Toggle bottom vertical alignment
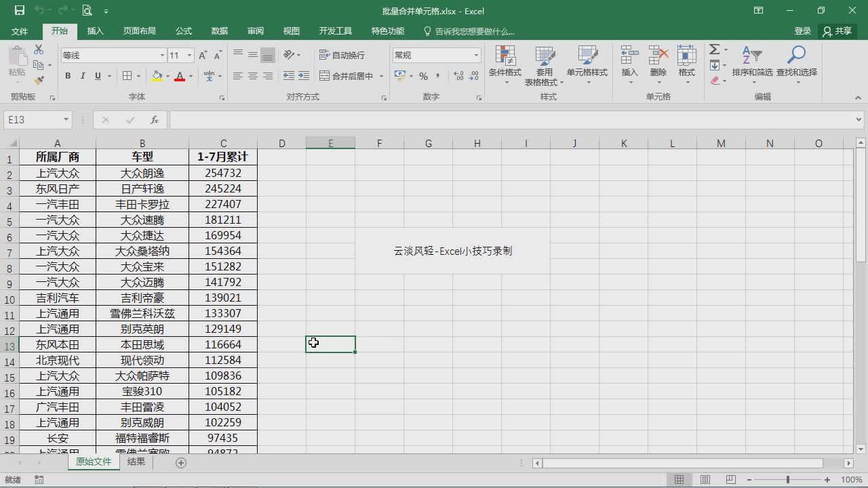Viewport: 868px width, 488px height. (268, 55)
